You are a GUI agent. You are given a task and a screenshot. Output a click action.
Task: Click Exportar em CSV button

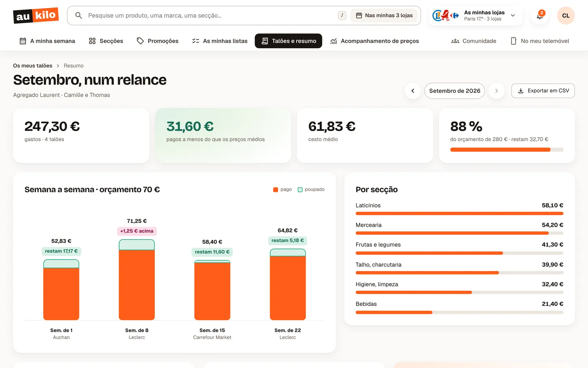tap(543, 91)
